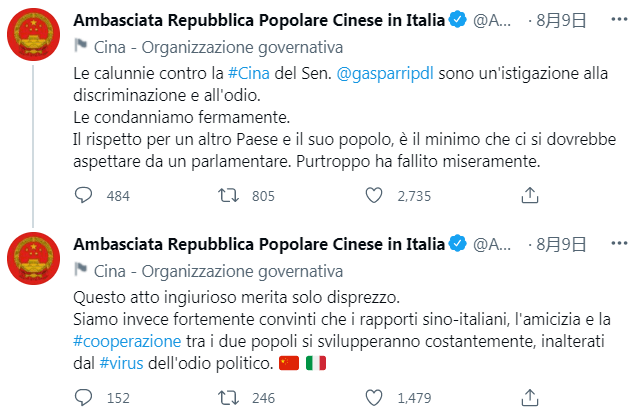Retweet the second tweet with 246 retweets
The width and height of the screenshot is (643, 413).
pyautogui.click(x=228, y=397)
